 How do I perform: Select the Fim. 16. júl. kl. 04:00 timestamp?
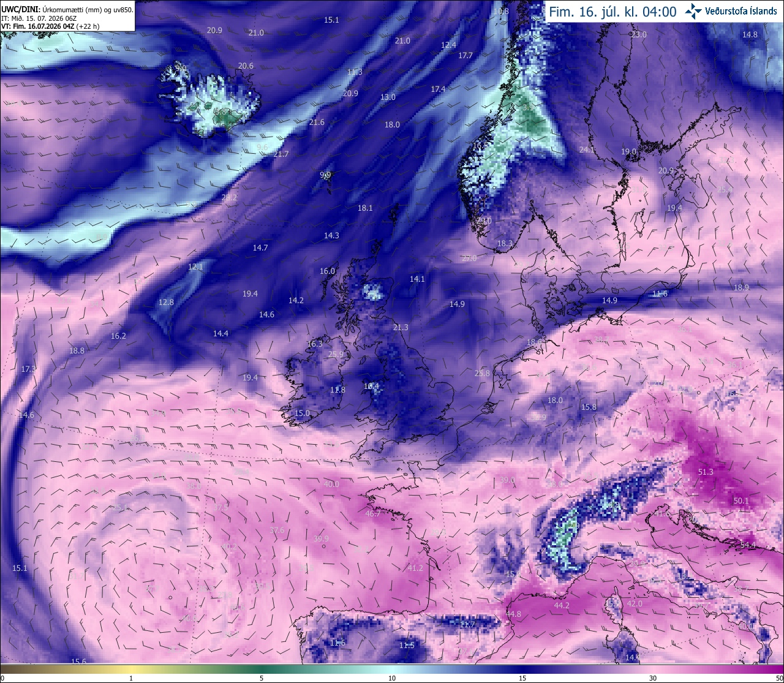click(612, 12)
